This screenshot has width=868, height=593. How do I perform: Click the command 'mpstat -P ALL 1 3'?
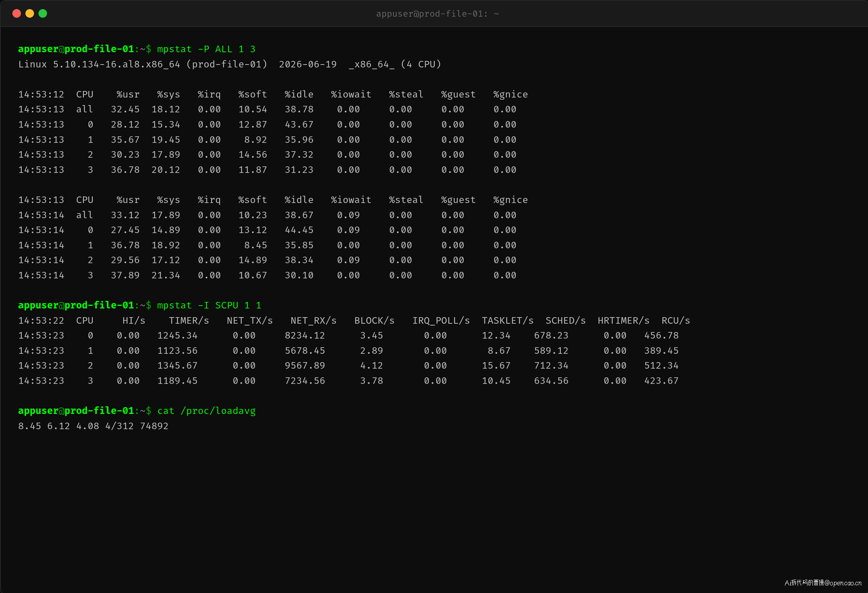click(206, 49)
